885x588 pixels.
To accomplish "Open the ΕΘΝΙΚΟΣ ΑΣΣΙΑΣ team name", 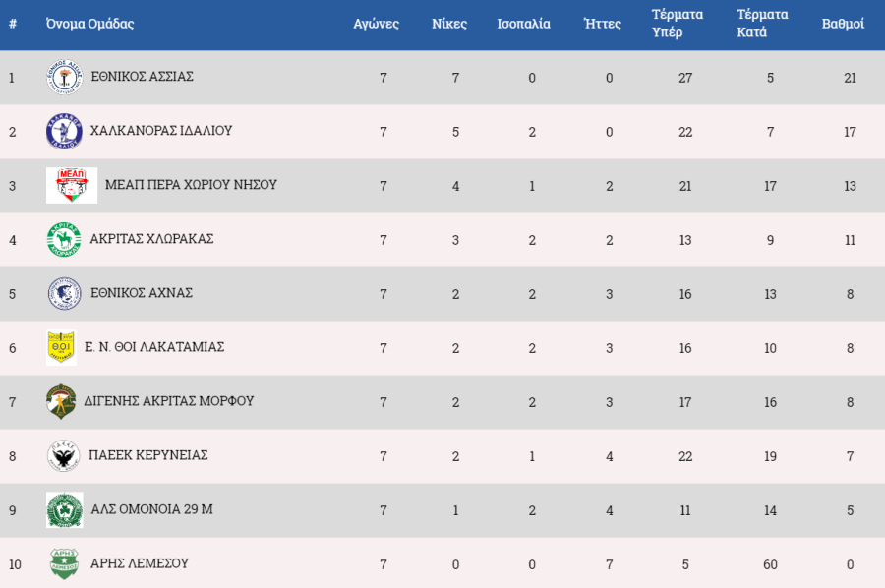I will (x=143, y=76).
